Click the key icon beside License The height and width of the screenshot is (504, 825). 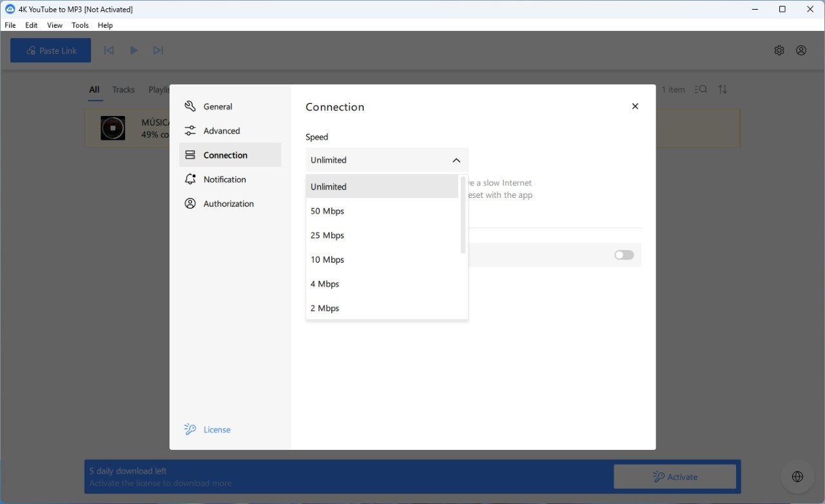(190, 429)
